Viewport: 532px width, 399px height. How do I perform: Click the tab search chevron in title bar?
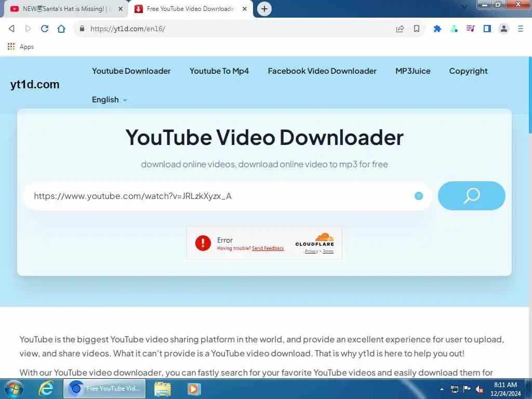click(464, 7)
